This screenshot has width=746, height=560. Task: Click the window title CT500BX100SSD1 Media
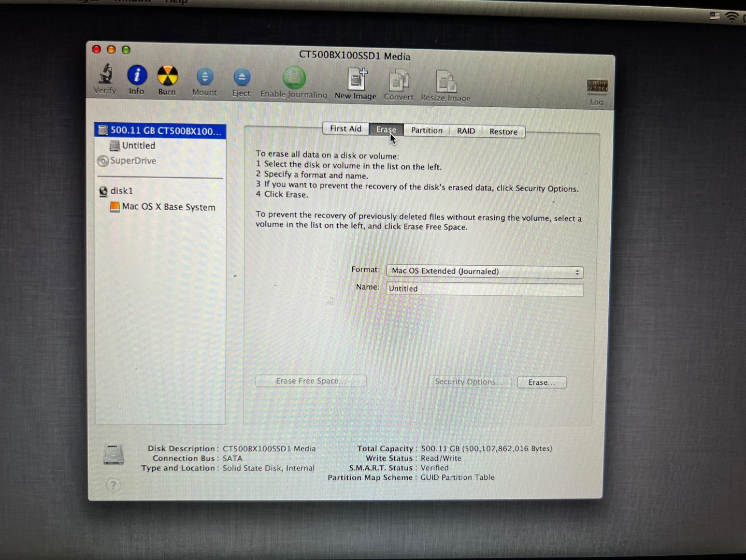[x=355, y=56]
